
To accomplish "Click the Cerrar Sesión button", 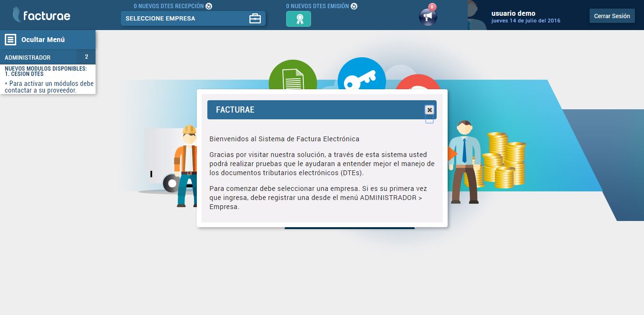I will pyautogui.click(x=612, y=16).
